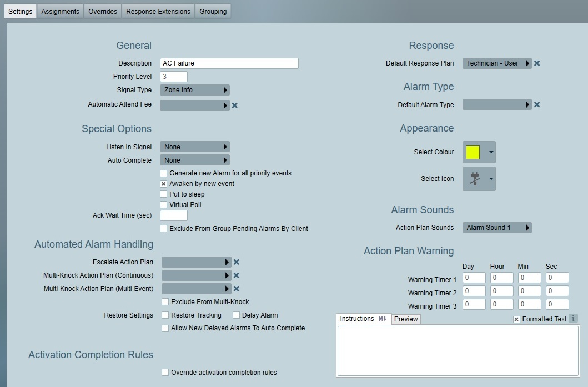Image resolution: width=588 pixels, height=387 pixels.
Task: Open the Escalate Action Plan dropdown
Action: (196, 262)
